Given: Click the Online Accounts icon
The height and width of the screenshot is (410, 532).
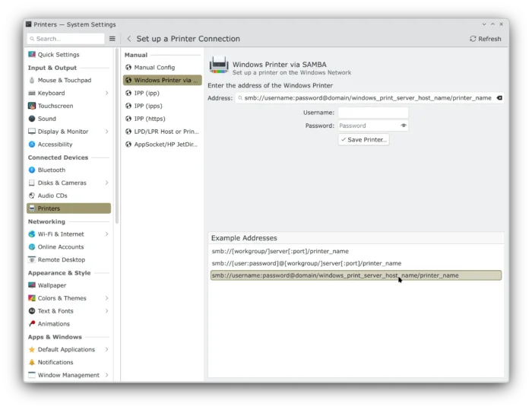Looking at the screenshot, I should pyautogui.click(x=32, y=247).
